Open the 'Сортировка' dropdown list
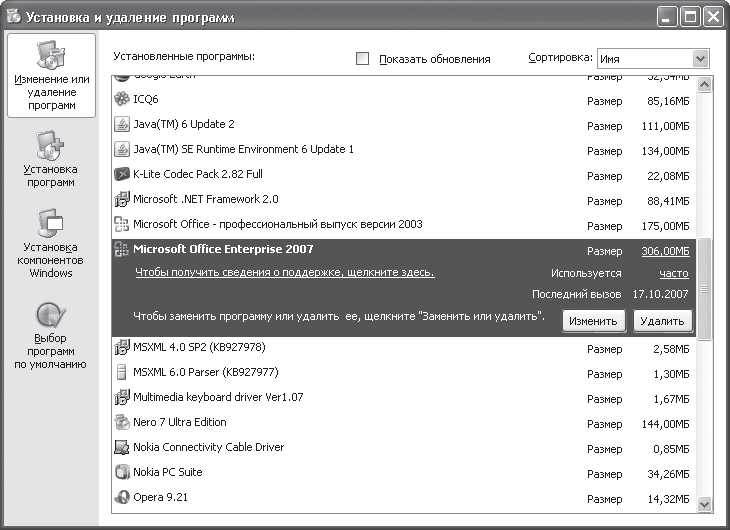The height and width of the screenshot is (530, 730). [699, 59]
